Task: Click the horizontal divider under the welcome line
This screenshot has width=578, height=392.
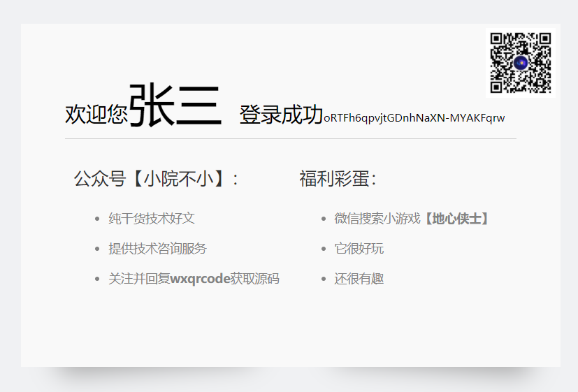Action: pyautogui.click(x=290, y=138)
